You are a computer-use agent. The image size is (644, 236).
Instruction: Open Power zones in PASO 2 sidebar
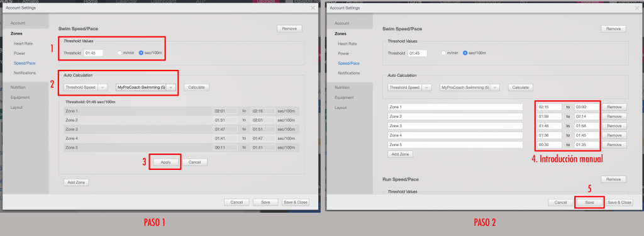coord(343,53)
